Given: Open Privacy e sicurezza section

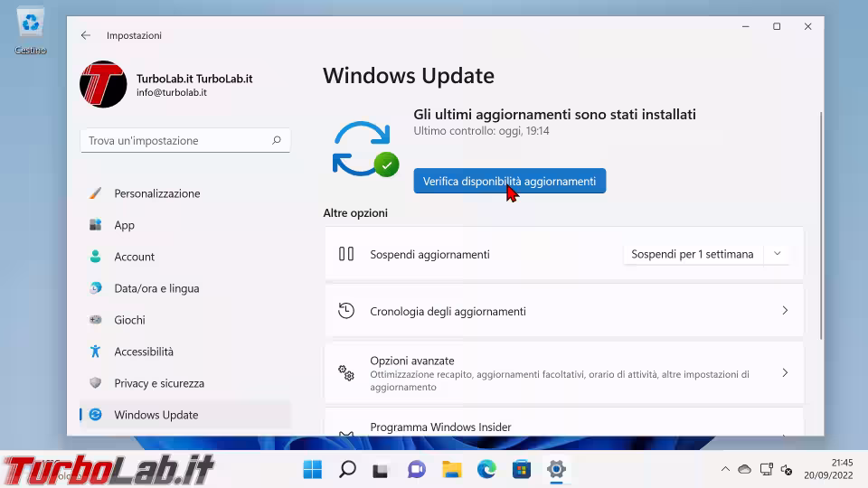Looking at the screenshot, I should tap(185, 383).
